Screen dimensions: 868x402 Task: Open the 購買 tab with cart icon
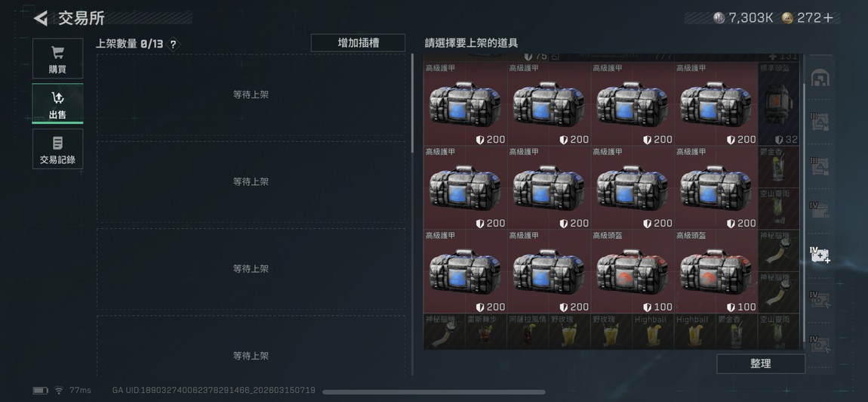[x=57, y=59]
